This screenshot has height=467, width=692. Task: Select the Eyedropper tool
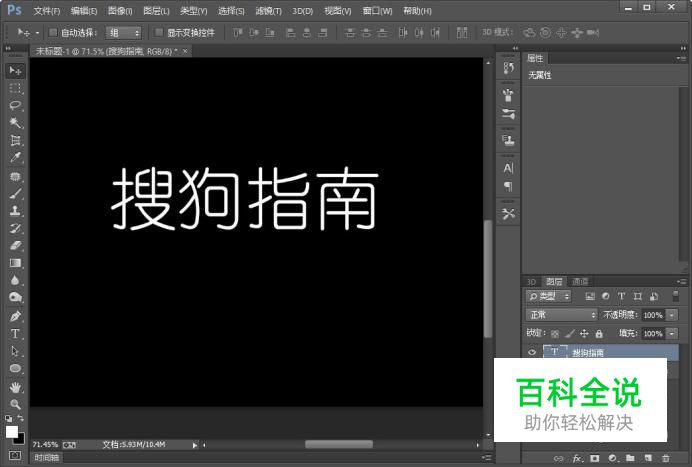tap(15, 158)
